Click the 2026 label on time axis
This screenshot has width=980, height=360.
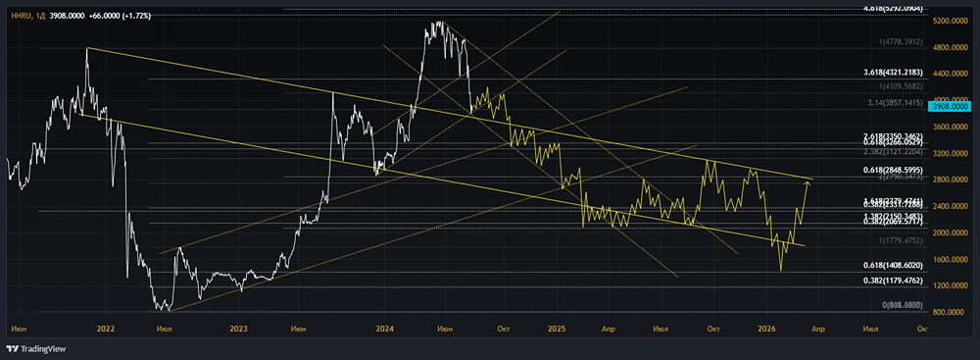point(766,328)
